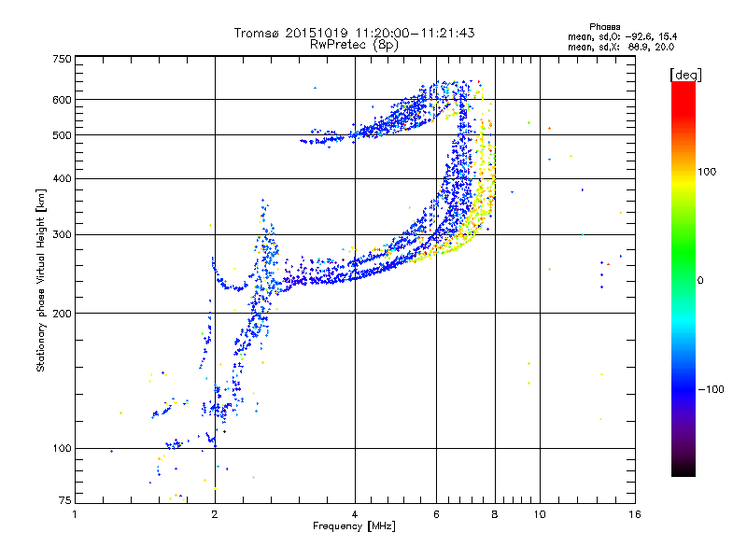747x560 pixels.
Task: Click the x-axis tick label '4'
Action: point(355,514)
